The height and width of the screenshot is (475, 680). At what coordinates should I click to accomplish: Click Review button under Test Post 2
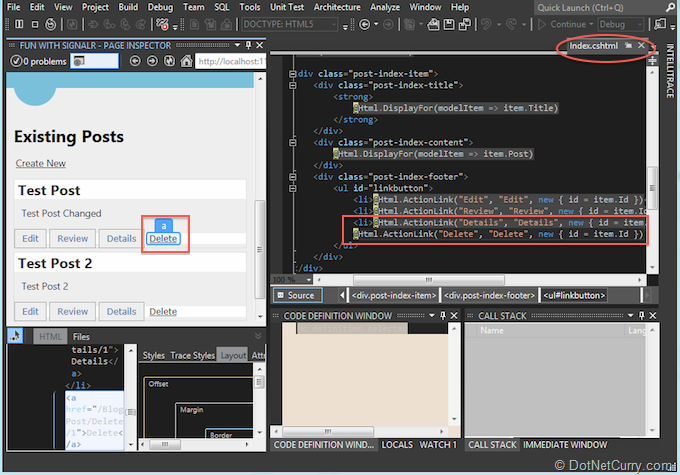coord(73,311)
